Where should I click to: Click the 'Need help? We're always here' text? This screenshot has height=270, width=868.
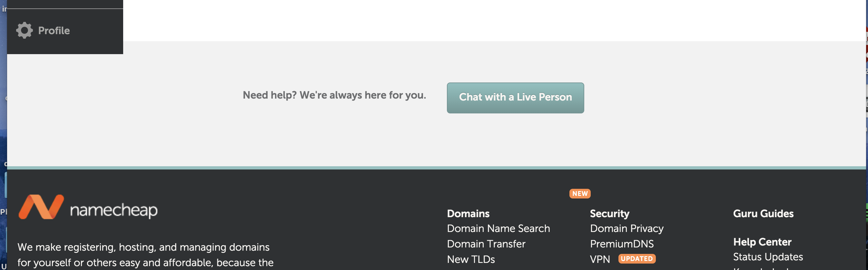334,95
